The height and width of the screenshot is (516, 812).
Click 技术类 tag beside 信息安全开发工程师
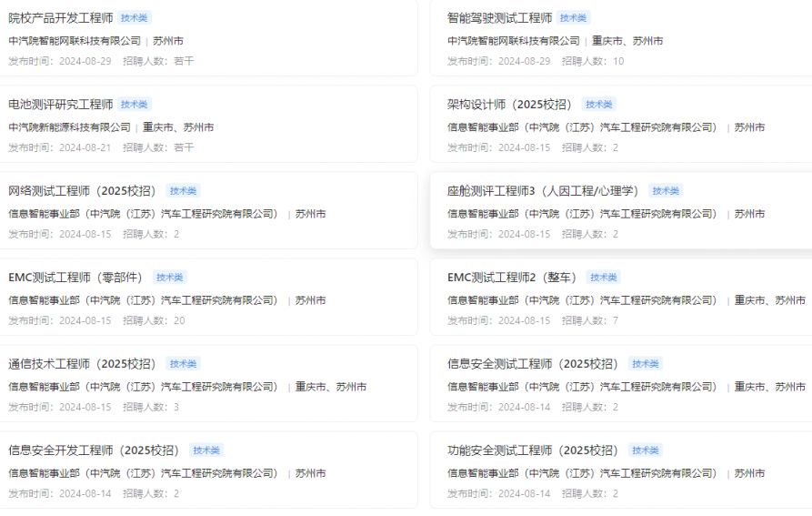tap(206, 450)
